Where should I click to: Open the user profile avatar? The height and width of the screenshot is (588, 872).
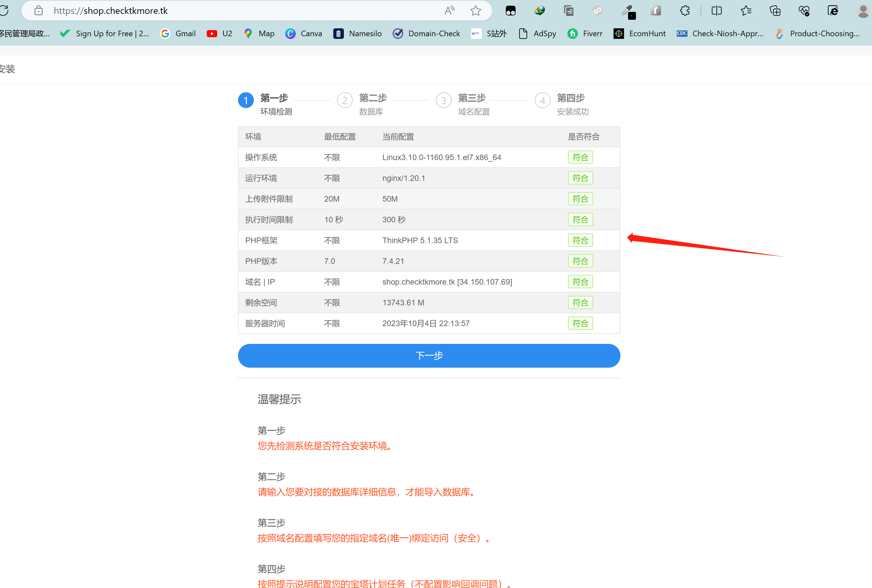coord(863,11)
